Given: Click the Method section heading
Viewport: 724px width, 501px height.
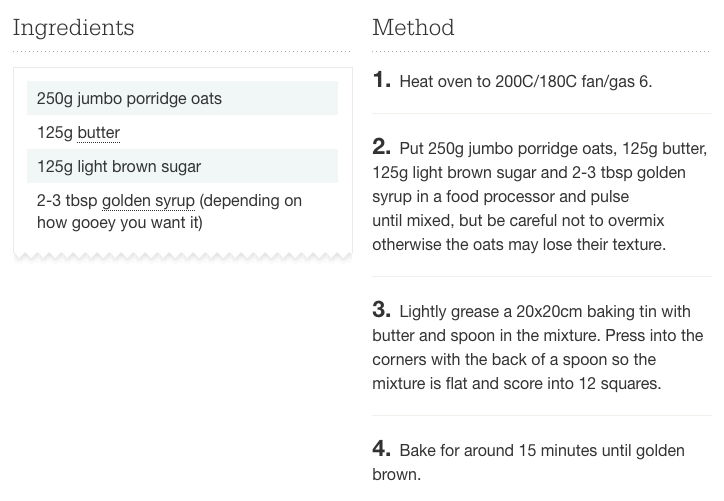Looking at the screenshot, I should click(413, 28).
